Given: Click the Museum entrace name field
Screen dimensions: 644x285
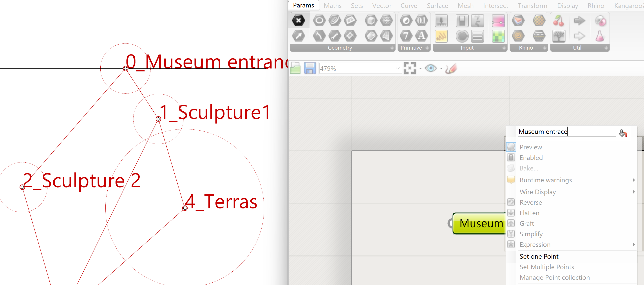Looking at the screenshot, I should tap(566, 131).
